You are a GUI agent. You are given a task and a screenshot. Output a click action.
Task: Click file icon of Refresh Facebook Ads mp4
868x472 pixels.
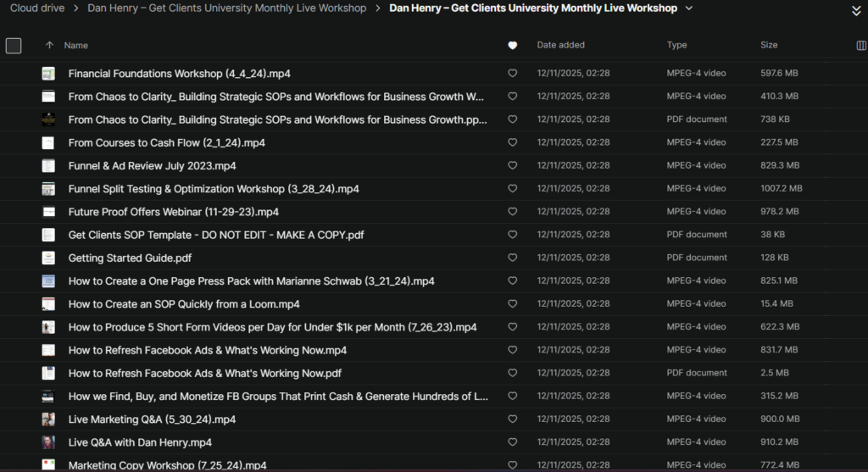[48, 350]
